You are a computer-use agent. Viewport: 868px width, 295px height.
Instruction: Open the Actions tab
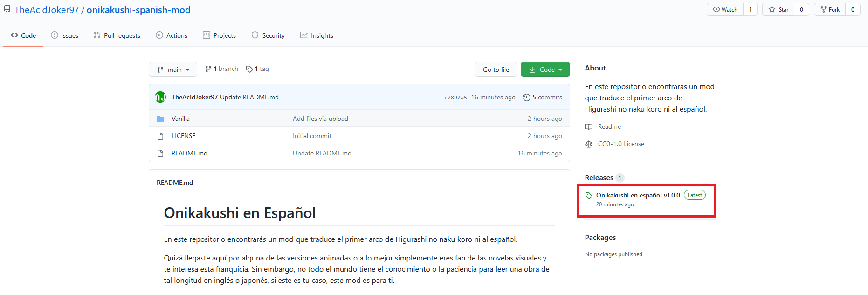pyautogui.click(x=172, y=35)
